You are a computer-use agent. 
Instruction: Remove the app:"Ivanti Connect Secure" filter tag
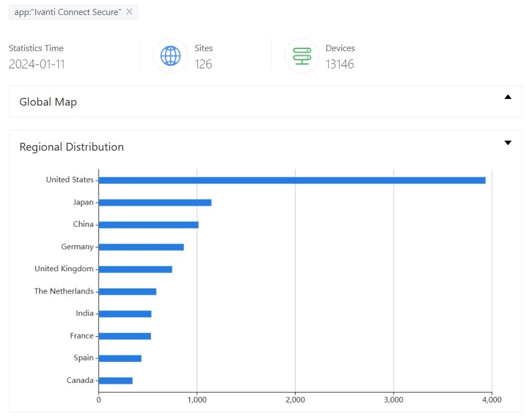(129, 12)
